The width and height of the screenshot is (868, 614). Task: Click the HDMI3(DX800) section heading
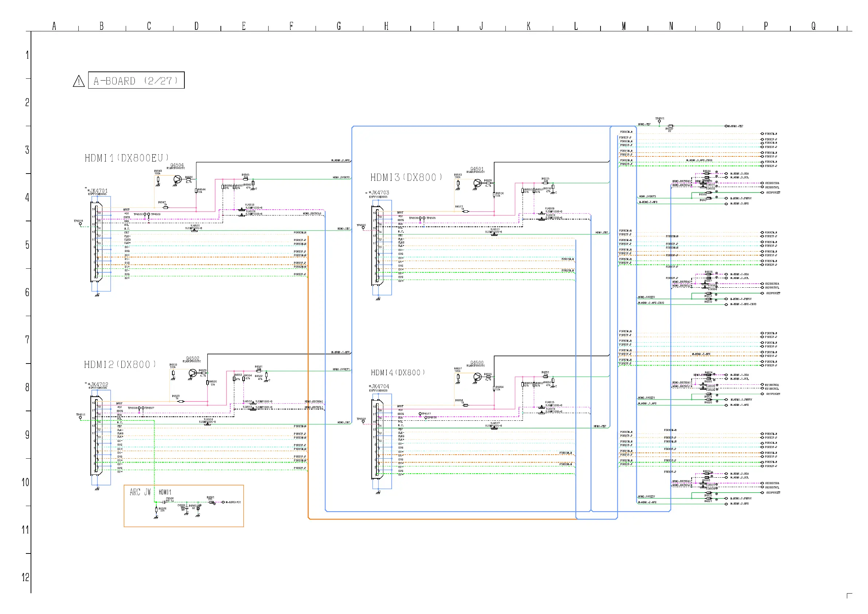point(406,178)
